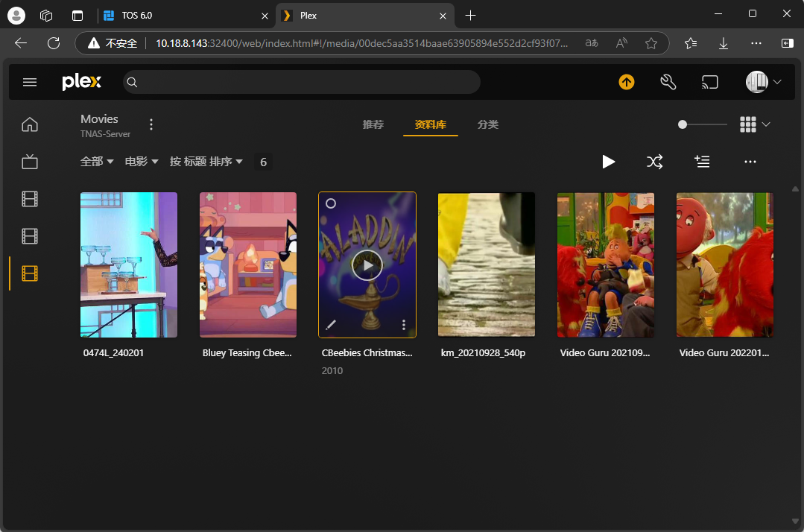Open the cast to device icon
This screenshot has height=532, width=804.
tap(709, 82)
